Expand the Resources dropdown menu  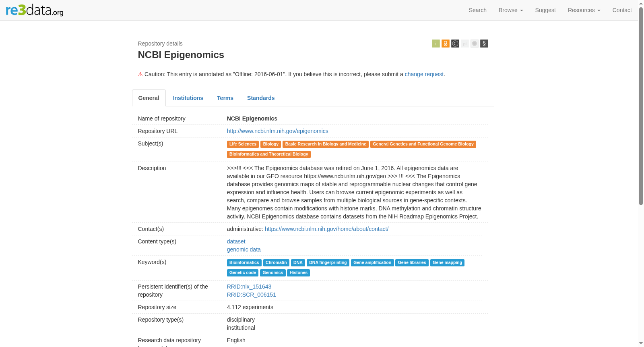[x=584, y=10]
